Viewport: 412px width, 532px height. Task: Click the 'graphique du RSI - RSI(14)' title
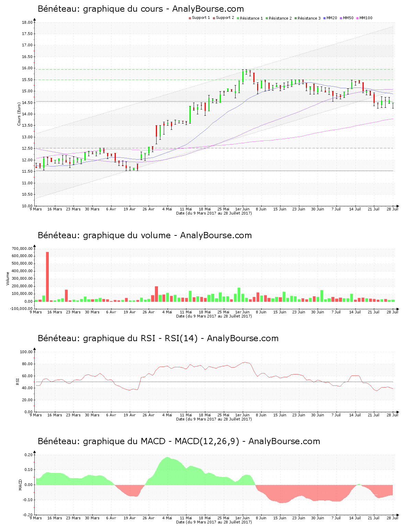(158, 338)
